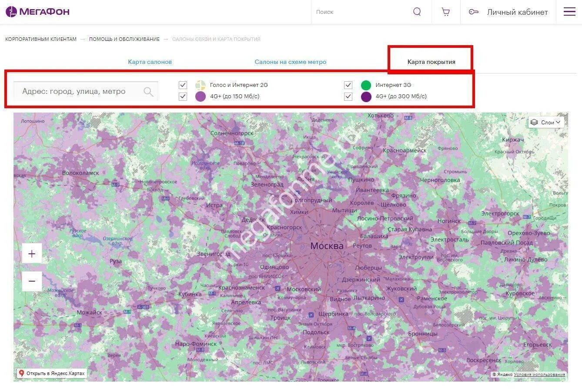582x392 pixels.
Task: Toggle the 4G+ (до 150 Мб/с) checkbox
Action: [x=183, y=96]
